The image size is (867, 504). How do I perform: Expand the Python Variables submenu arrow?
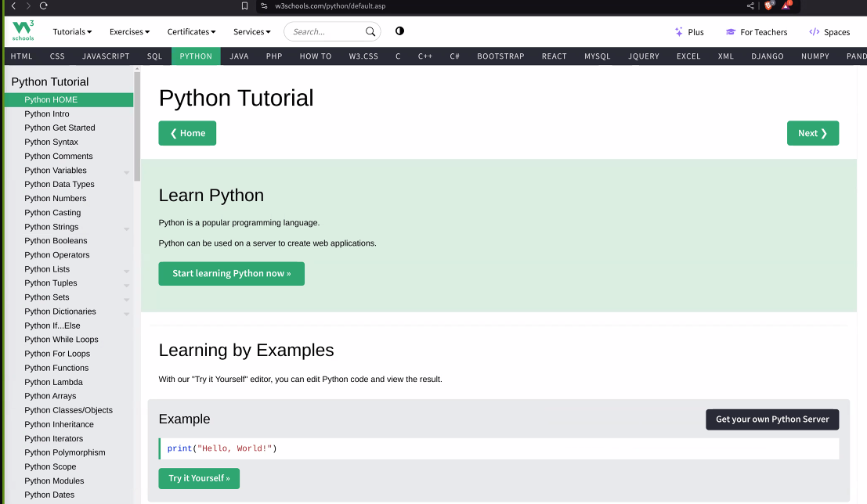coord(127,172)
